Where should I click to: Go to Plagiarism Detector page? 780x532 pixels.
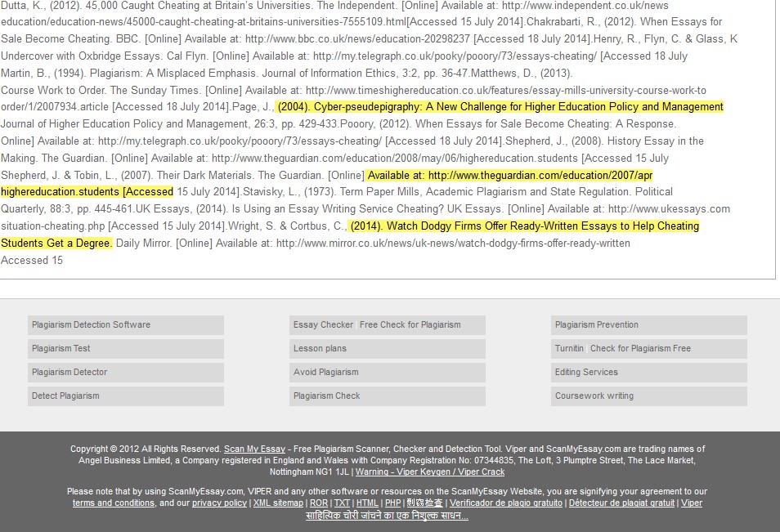click(x=69, y=372)
